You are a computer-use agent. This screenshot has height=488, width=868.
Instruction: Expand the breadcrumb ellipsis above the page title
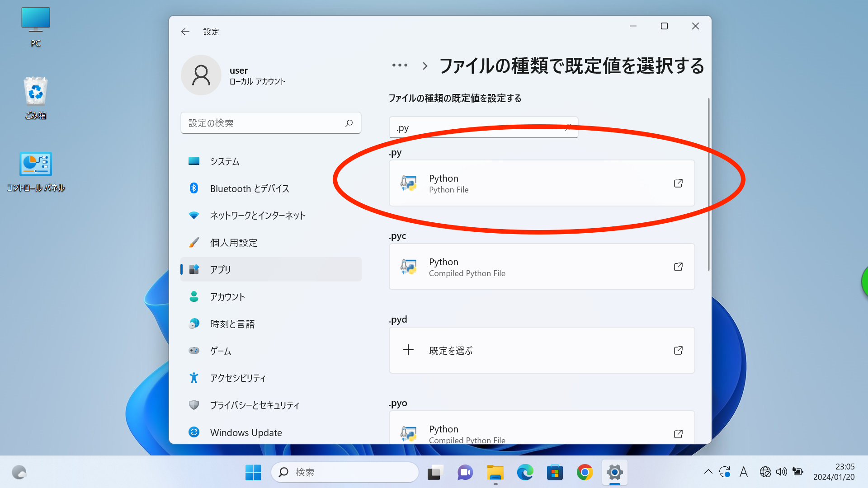tap(400, 66)
